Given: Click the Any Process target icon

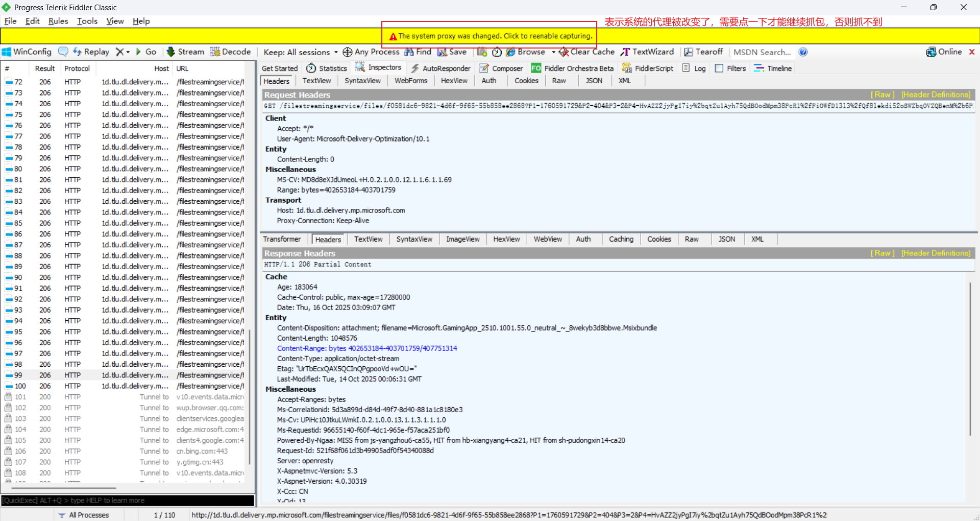Looking at the screenshot, I should [x=347, y=52].
